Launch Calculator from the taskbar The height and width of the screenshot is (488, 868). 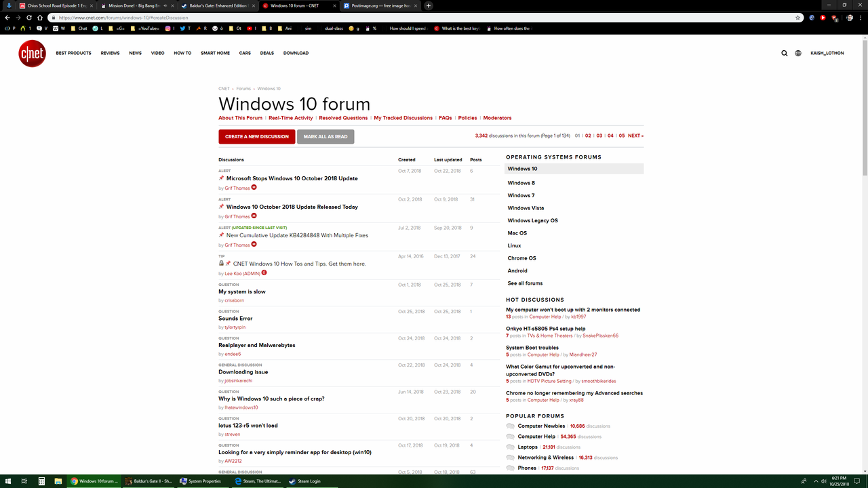pos(41,481)
